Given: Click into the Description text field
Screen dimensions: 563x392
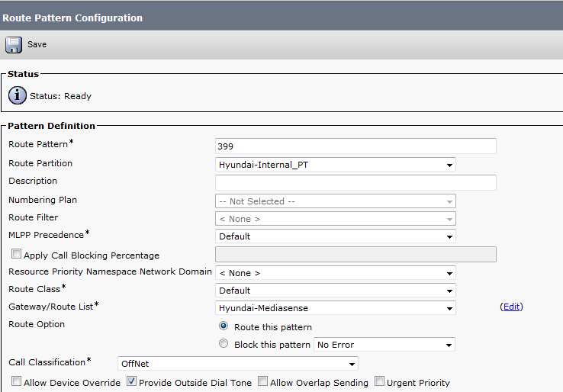Looking at the screenshot, I should point(355,182).
